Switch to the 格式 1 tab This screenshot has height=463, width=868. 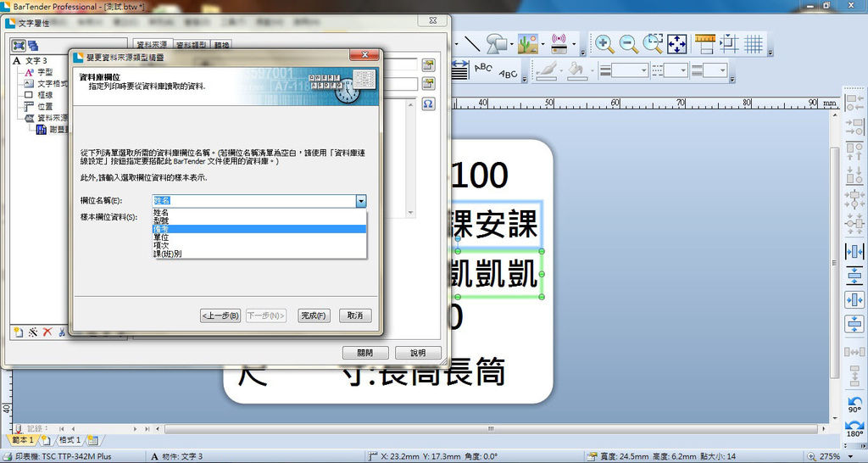(70, 440)
